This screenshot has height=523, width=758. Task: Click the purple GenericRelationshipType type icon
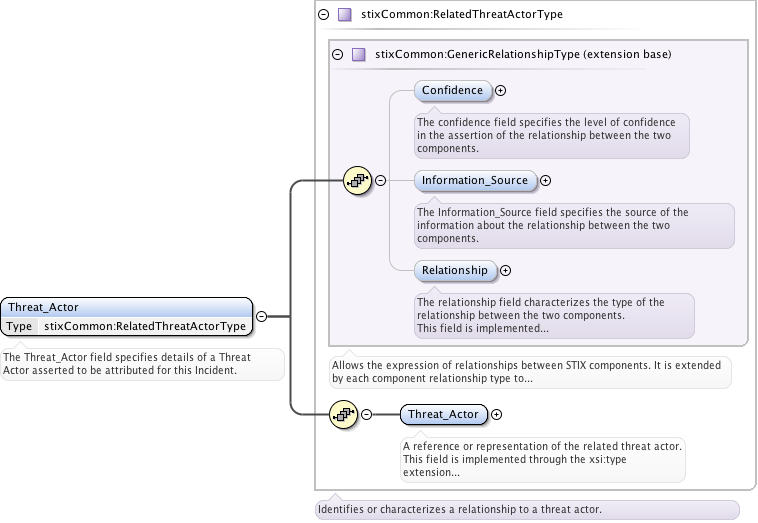[358, 54]
